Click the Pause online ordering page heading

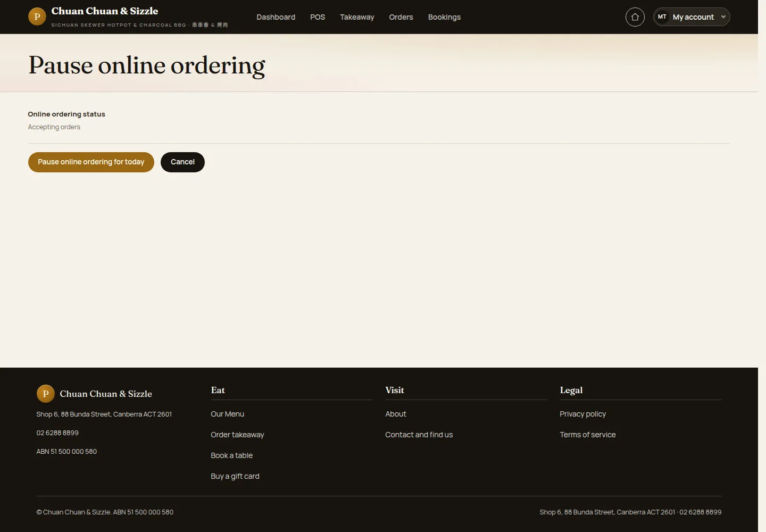tap(147, 65)
